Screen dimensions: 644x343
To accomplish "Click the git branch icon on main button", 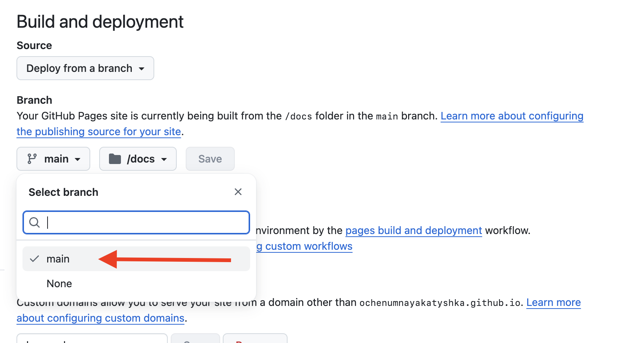I will pos(32,159).
